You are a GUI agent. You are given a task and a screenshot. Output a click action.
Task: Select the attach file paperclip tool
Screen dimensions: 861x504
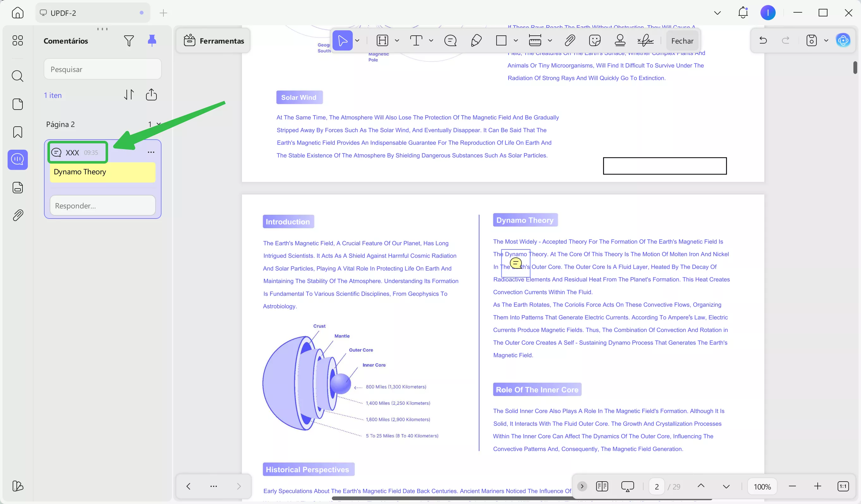[570, 41]
